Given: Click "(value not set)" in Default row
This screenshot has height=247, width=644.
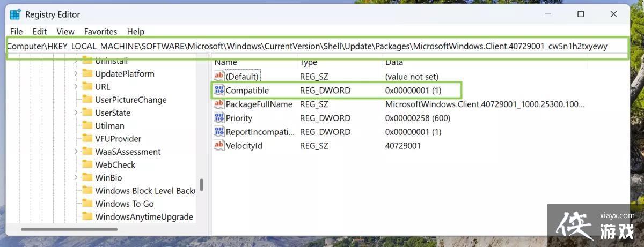Looking at the screenshot, I should click(412, 77).
